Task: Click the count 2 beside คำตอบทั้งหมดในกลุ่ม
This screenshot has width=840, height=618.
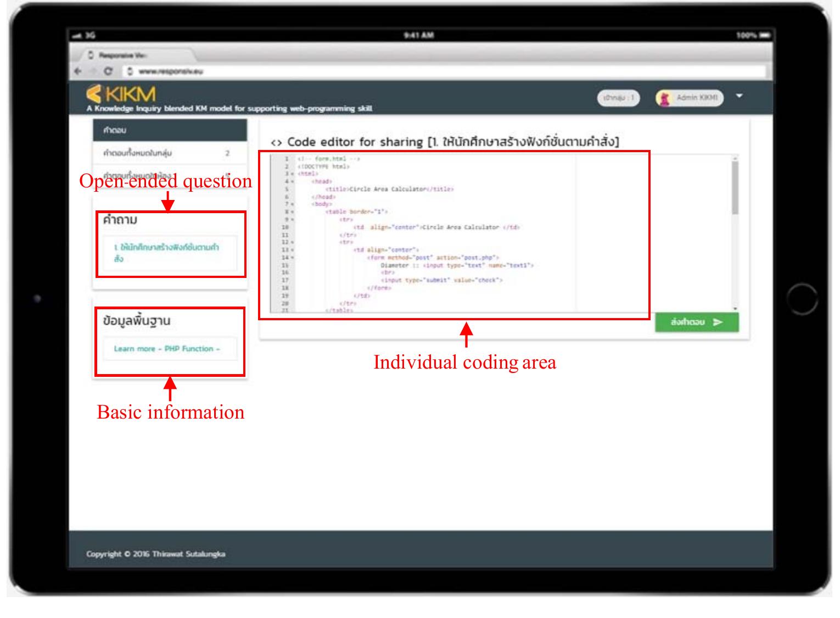Action: click(x=227, y=153)
